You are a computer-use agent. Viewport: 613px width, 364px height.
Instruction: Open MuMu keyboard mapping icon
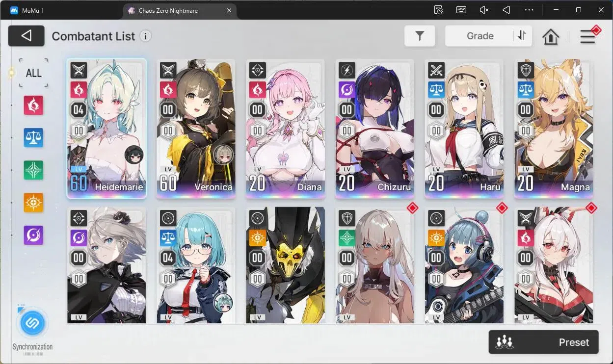click(x=461, y=10)
